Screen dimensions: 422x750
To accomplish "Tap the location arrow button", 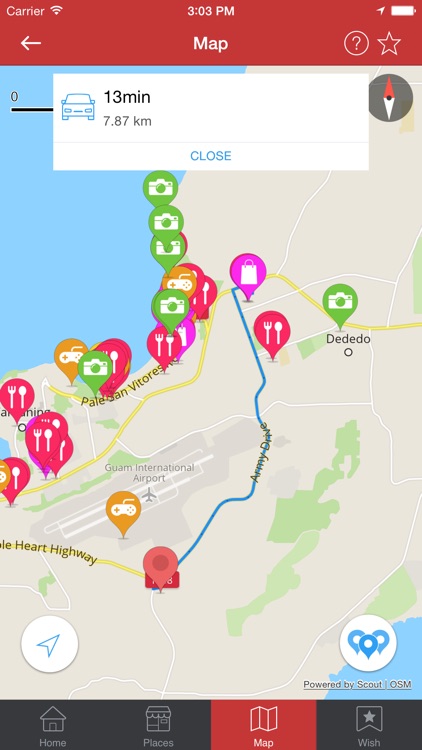I will click(50, 644).
